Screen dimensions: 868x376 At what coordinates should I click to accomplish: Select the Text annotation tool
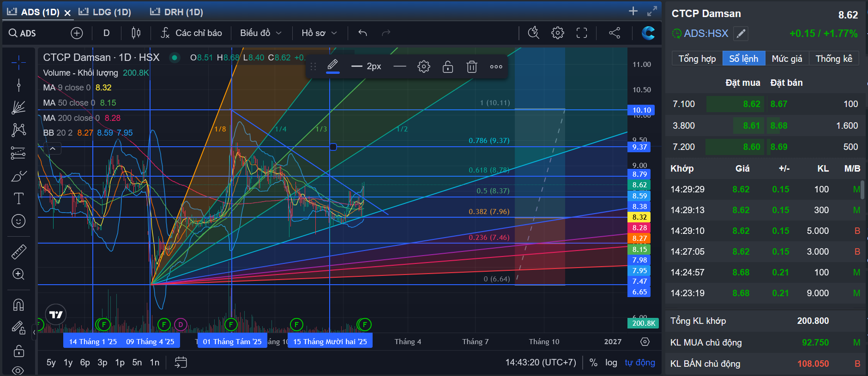pos(18,198)
